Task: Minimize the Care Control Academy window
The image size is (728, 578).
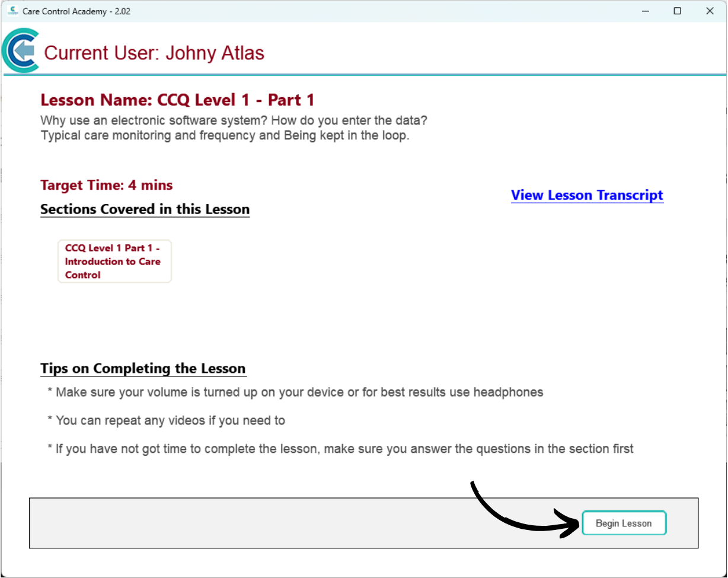Action: point(645,11)
